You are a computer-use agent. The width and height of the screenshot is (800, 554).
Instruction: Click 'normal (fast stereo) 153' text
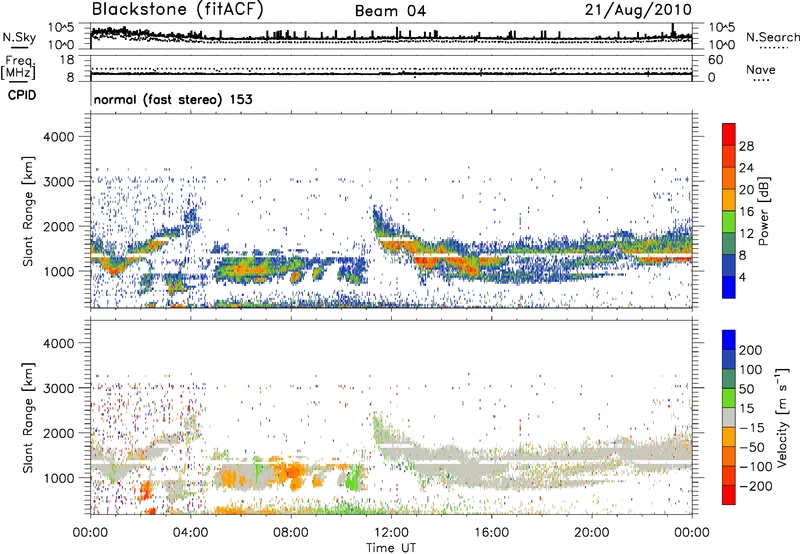point(173,99)
